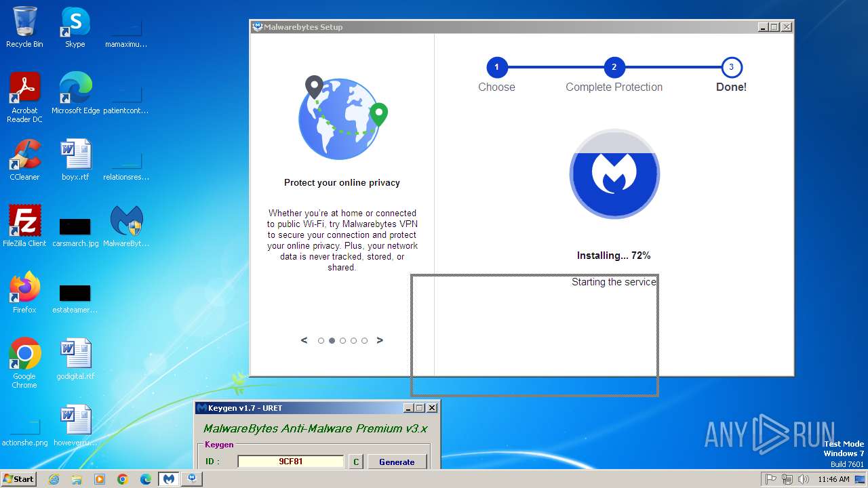Viewport: 868px width, 488px height.
Task: Select the boyx.rtf document icon
Action: 75,160
